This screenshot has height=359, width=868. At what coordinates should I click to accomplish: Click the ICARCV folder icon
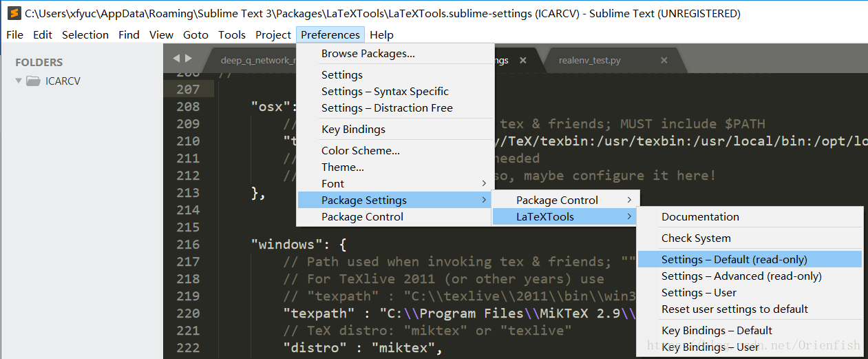point(33,81)
